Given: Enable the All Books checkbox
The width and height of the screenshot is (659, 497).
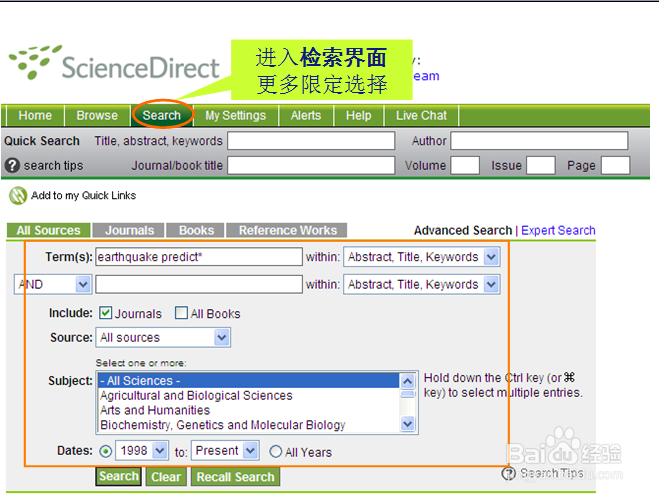Looking at the screenshot, I should 181,313.
